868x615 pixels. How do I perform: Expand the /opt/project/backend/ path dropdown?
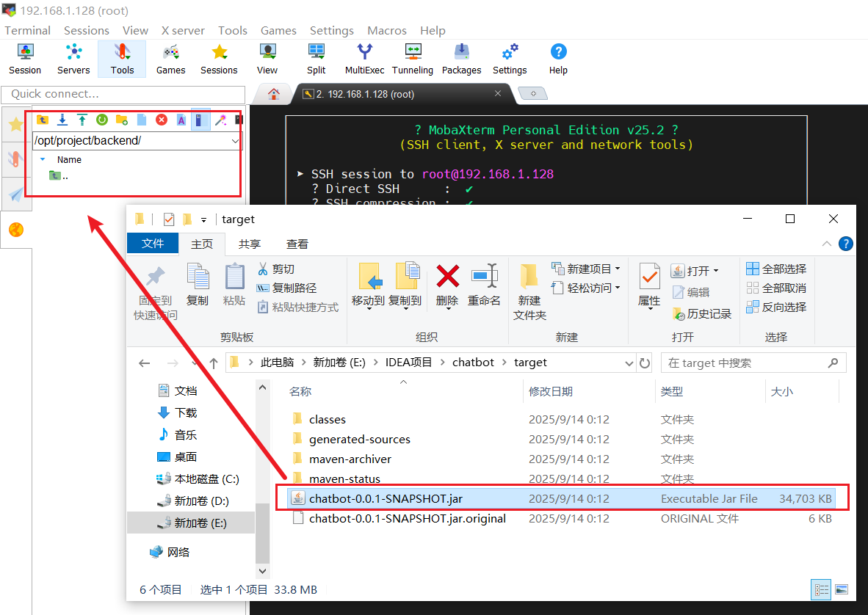(x=235, y=141)
